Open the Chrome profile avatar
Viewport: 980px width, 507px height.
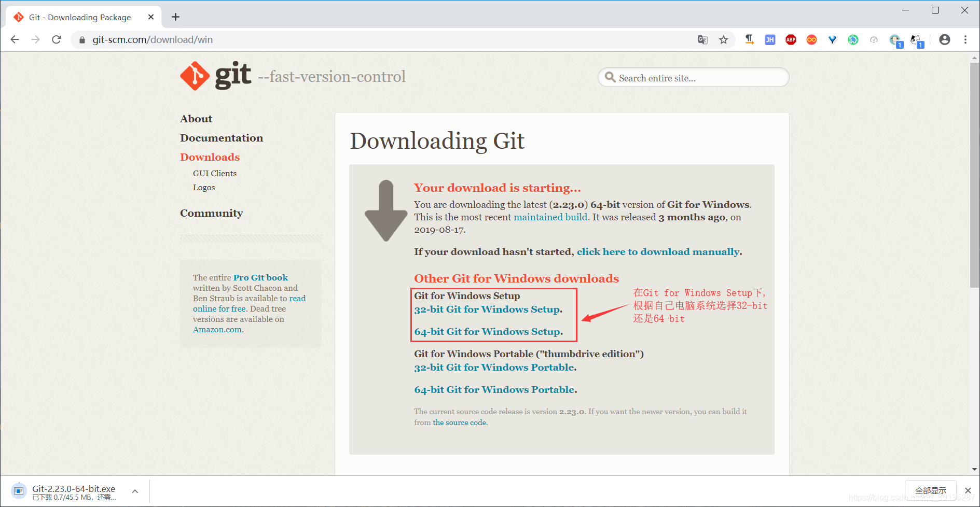click(x=945, y=39)
